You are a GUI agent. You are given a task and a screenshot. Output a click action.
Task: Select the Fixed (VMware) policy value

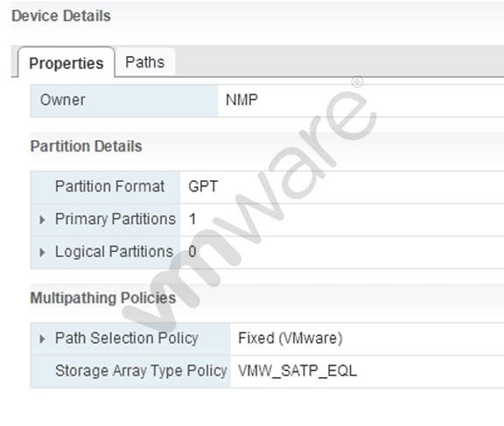pyautogui.click(x=290, y=339)
